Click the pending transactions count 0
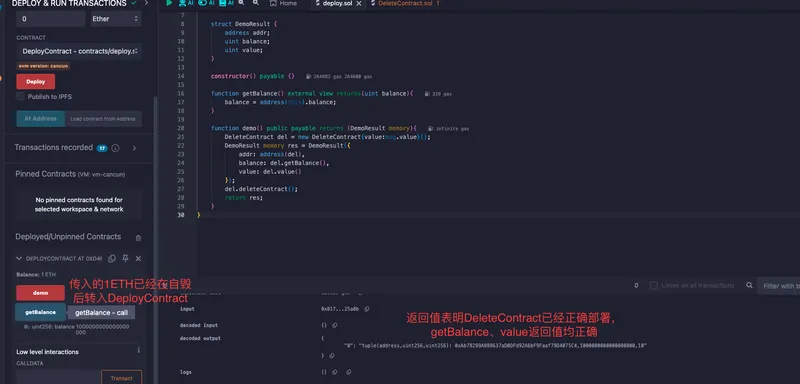800x384 pixels. [x=636, y=286]
